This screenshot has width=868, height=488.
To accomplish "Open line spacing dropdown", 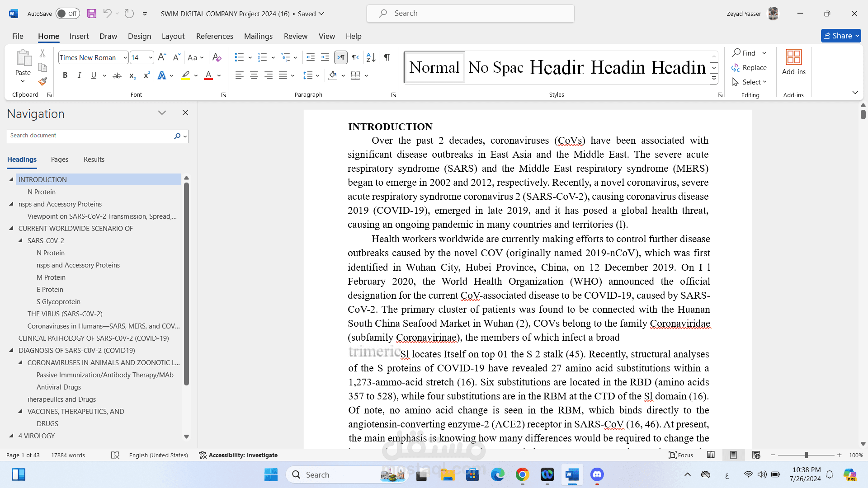I will click(318, 75).
